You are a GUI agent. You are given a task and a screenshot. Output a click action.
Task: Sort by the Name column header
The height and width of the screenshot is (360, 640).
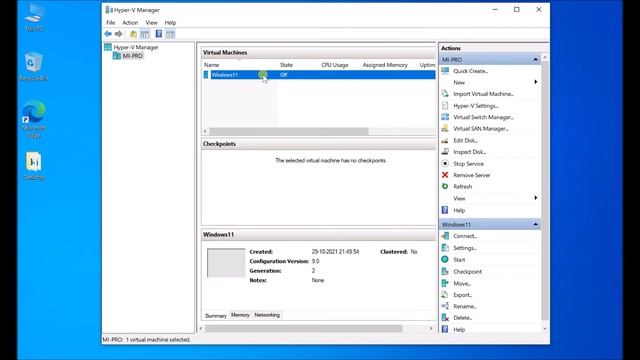click(x=211, y=65)
